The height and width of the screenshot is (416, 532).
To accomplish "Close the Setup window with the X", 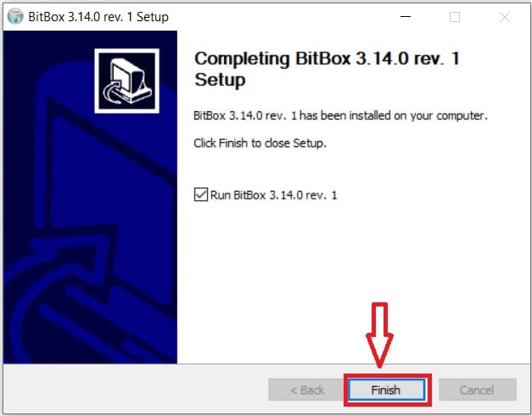I will click(505, 17).
